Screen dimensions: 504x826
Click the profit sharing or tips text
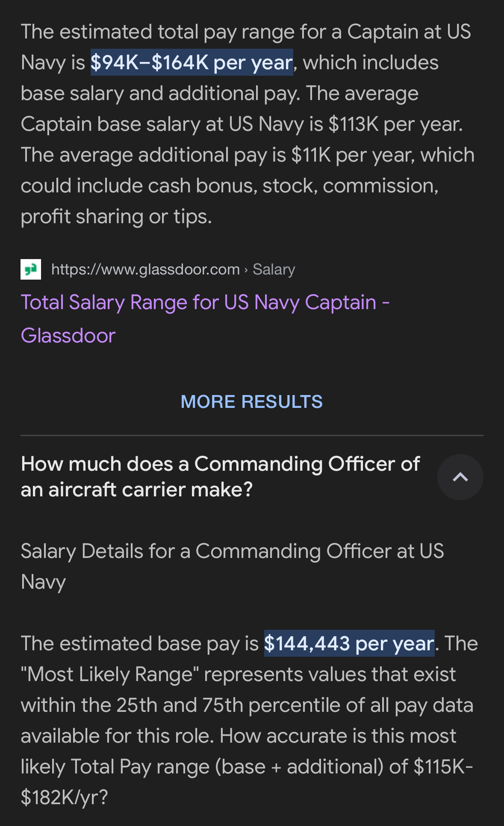pos(116,216)
